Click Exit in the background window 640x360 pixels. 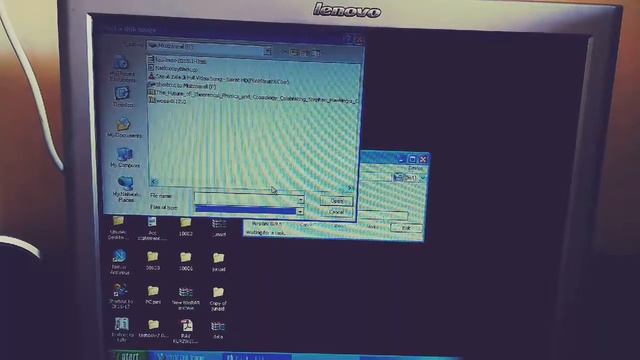(x=406, y=228)
